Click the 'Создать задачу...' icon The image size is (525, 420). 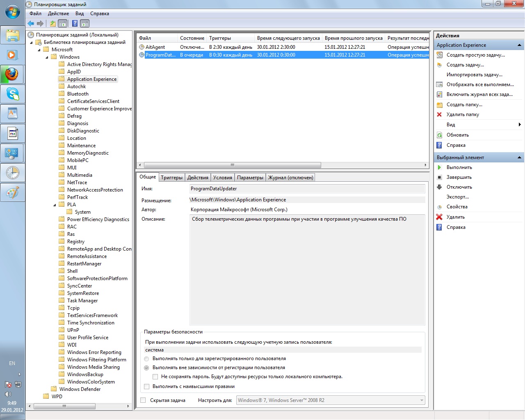point(439,65)
